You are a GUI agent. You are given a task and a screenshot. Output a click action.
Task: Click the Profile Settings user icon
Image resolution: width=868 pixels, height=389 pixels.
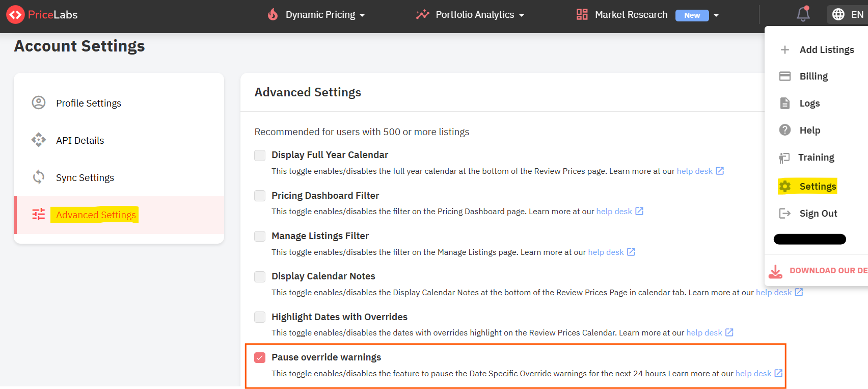pos(39,103)
